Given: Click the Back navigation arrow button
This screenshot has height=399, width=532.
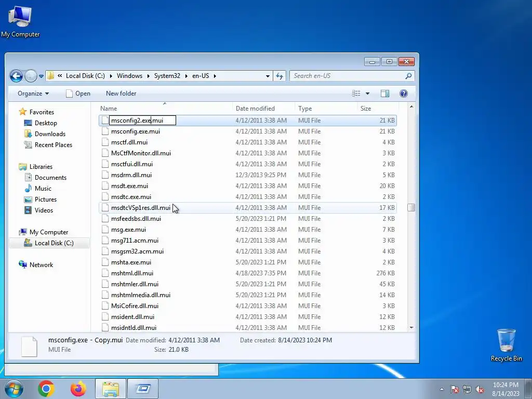Looking at the screenshot, I should 16,76.
